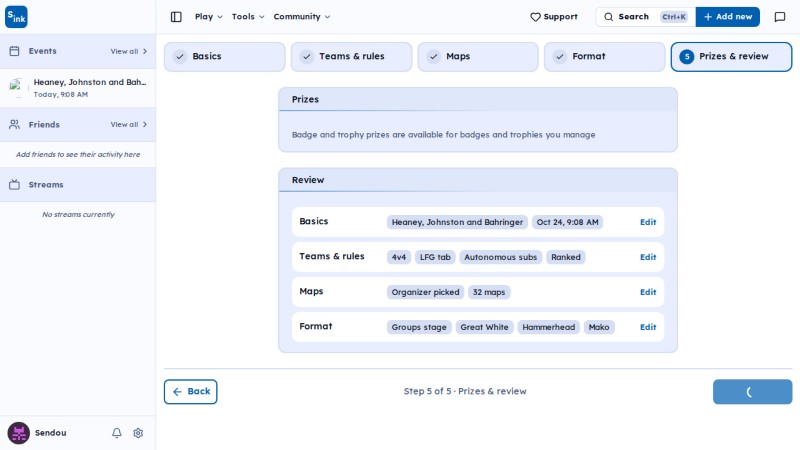This screenshot has height=450, width=800.
Task: Click the "4v4" tag
Action: (x=398, y=257)
